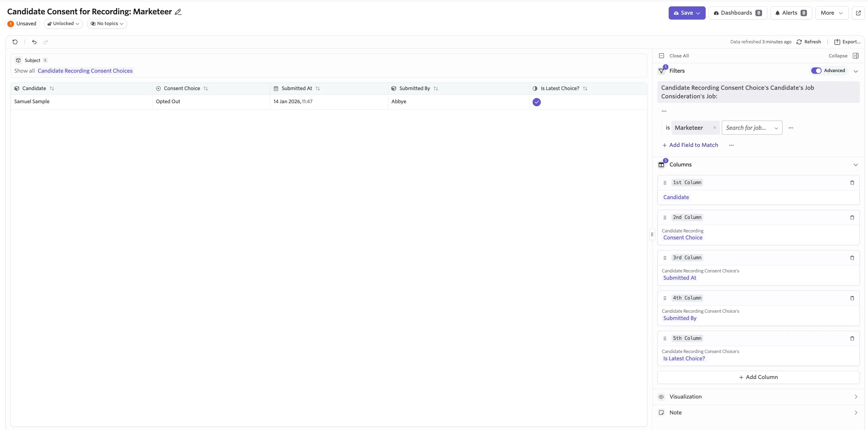
Task: Open the No topics dropdown
Action: point(107,24)
